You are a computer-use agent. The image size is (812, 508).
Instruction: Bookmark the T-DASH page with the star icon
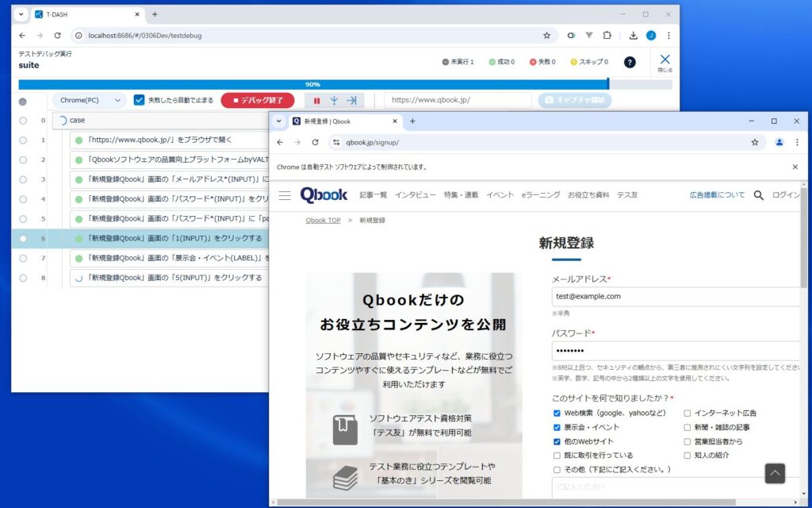(x=546, y=36)
